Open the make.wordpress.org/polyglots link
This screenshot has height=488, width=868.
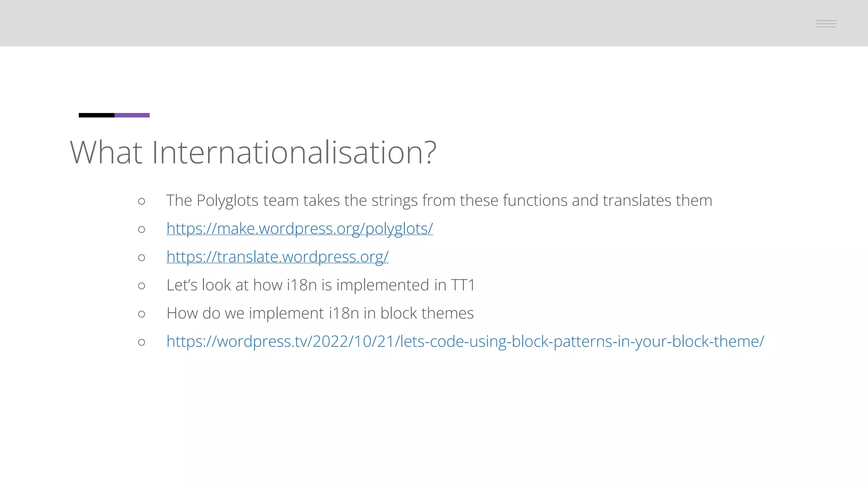[299, 229]
